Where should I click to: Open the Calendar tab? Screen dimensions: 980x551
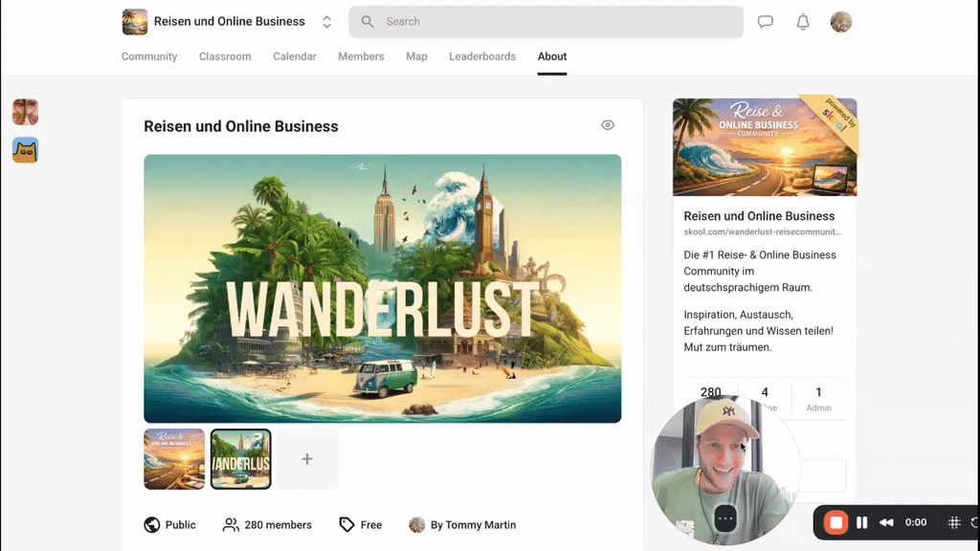[x=295, y=56]
